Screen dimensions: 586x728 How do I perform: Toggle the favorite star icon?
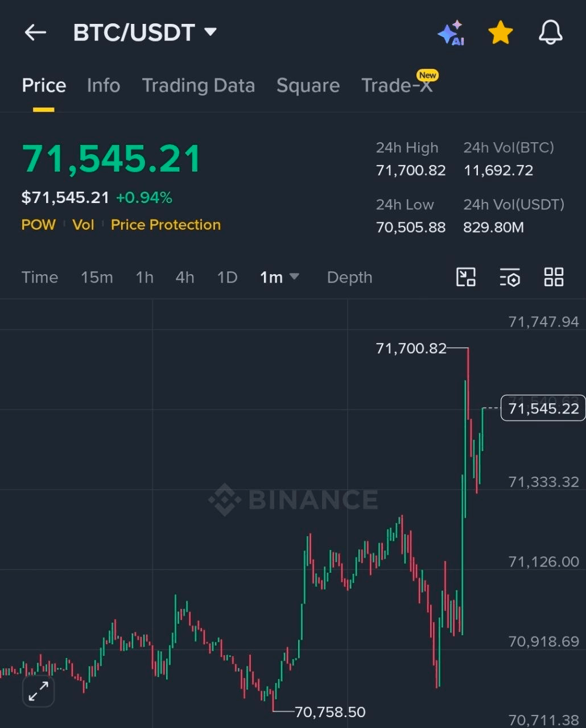pos(501,33)
